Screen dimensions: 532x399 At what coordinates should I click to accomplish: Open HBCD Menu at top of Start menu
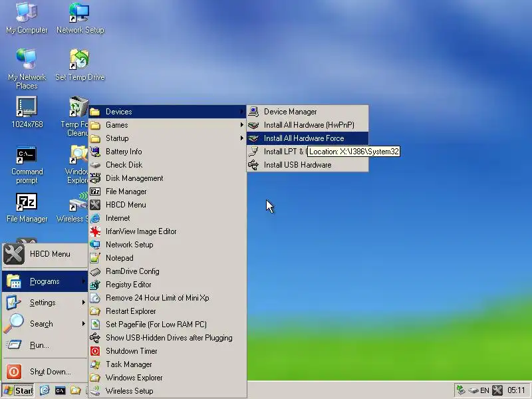tap(45, 254)
